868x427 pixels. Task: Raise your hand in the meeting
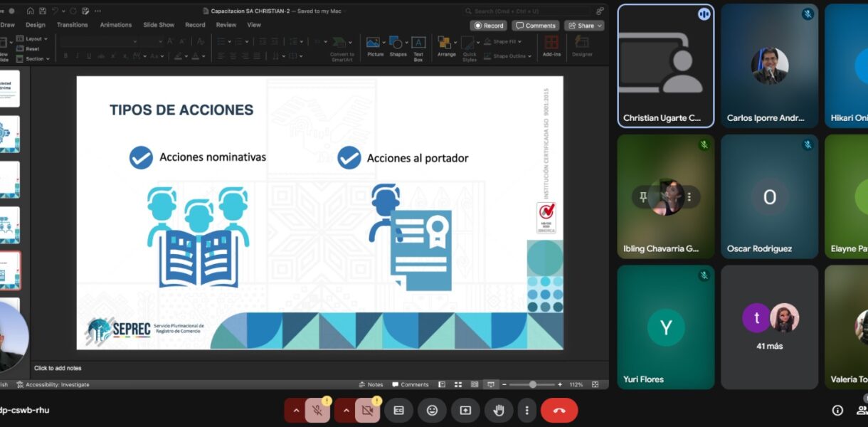499,411
